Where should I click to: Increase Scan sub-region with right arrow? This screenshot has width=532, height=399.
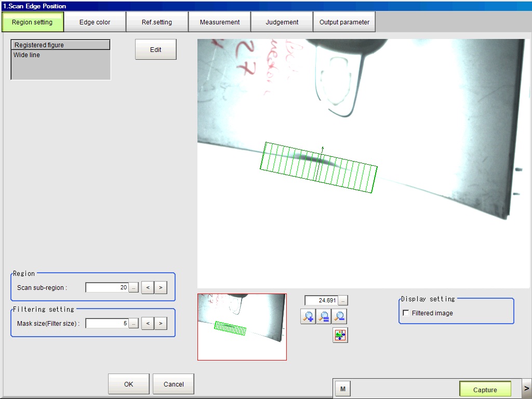click(161, 287)
